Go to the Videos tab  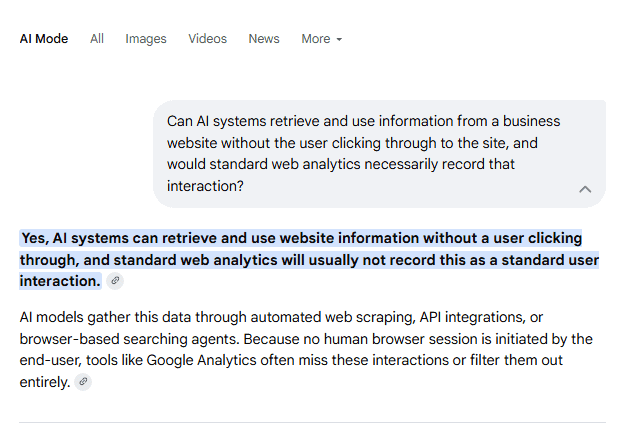(x=207, y=39)
